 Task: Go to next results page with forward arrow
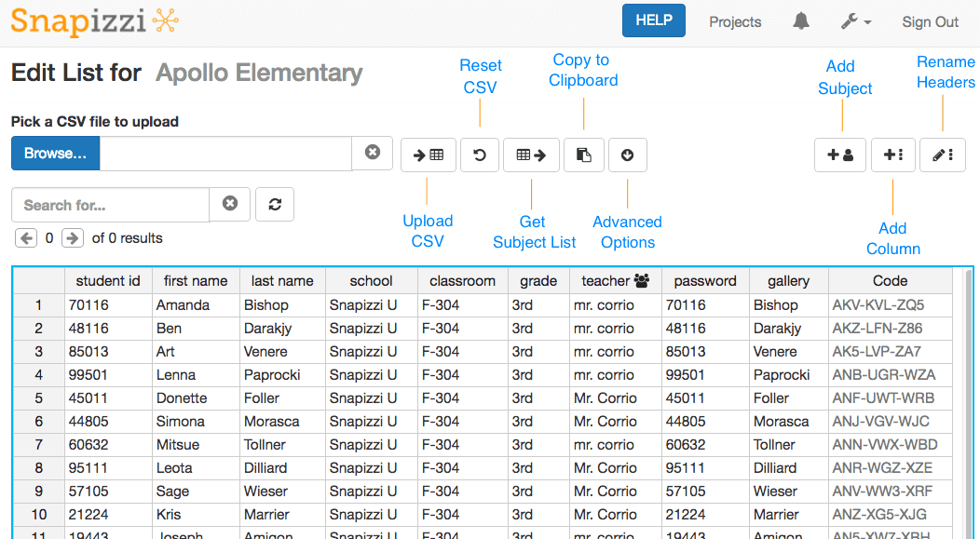pos(72,237)
